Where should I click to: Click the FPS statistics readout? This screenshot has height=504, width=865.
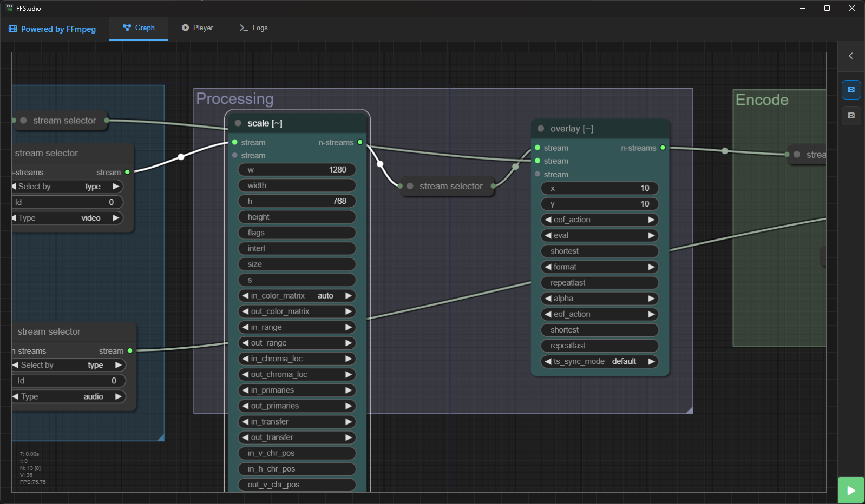pyautogui.click(x=32, y=482)
